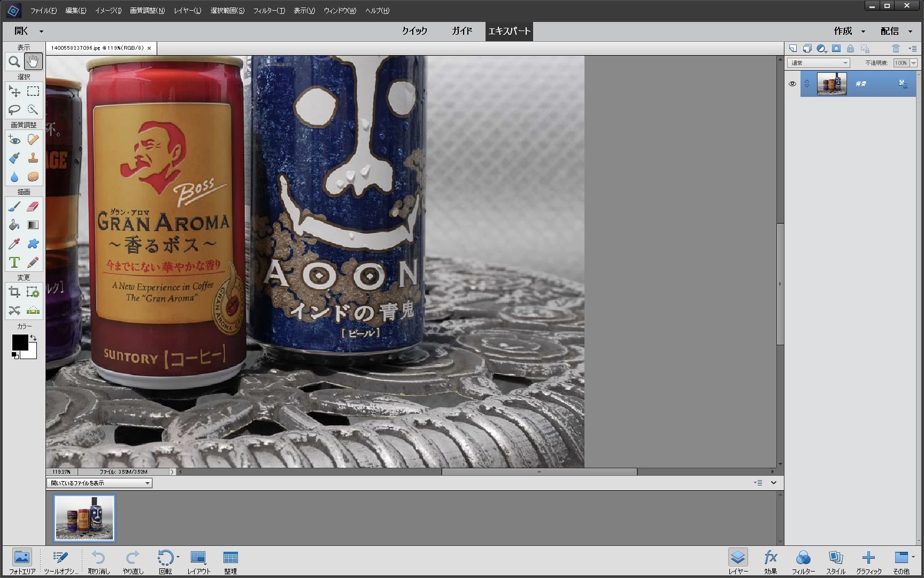Viewport: 924px width, 578px height.
Task: Select the Zoom magnifier tool
Action: pos(14,62)
